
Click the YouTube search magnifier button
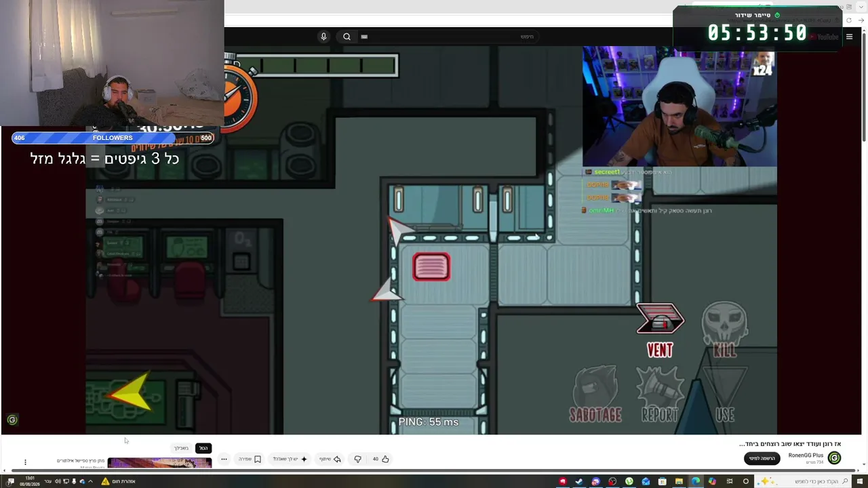point(347,37)
